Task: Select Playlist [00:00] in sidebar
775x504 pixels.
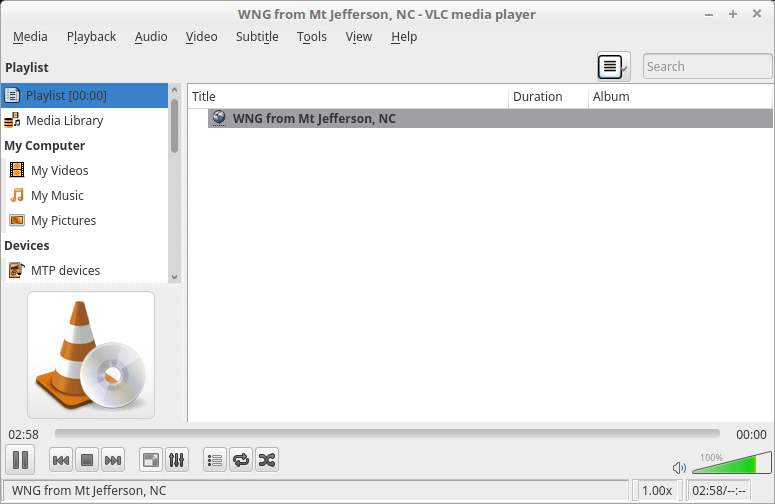Action: pos(85,95)
